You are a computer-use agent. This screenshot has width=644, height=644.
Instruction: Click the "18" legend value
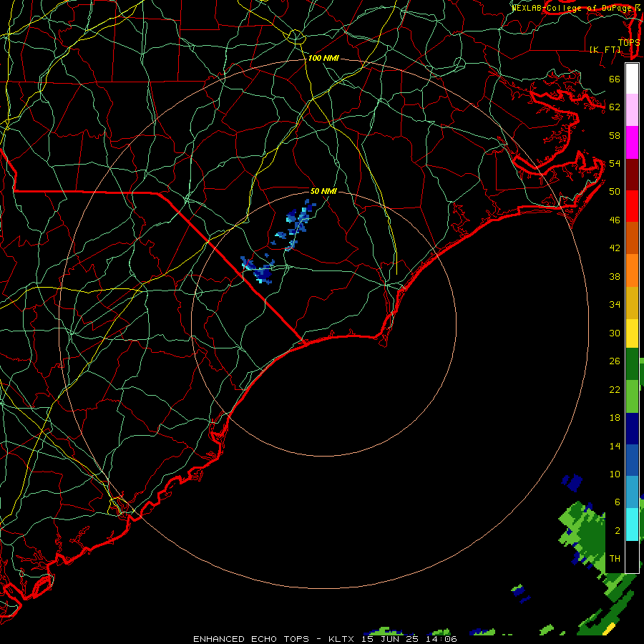pyautogui.click(x=615, y=418)
